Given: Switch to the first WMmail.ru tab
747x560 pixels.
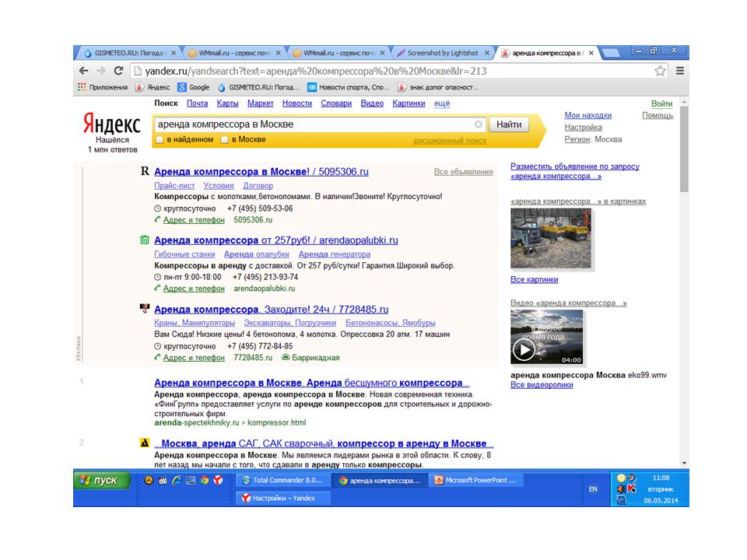Looking at the screenshot, I should [x=233, y=53].
